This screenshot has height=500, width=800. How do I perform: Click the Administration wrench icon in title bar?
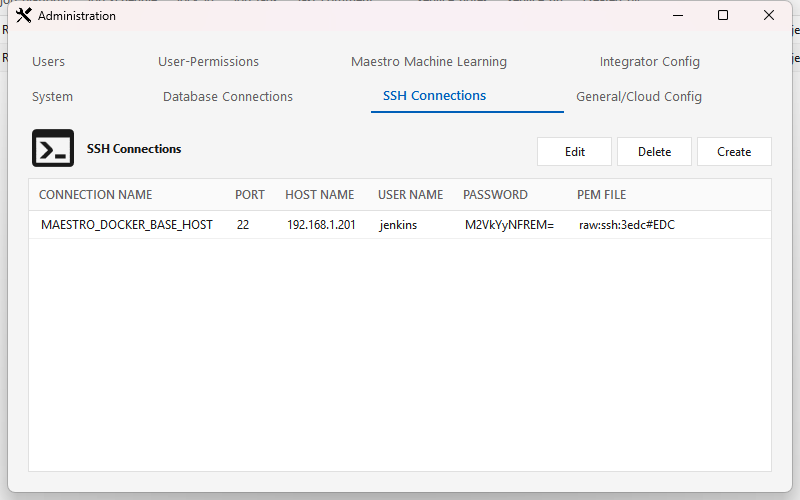point(23,15)
